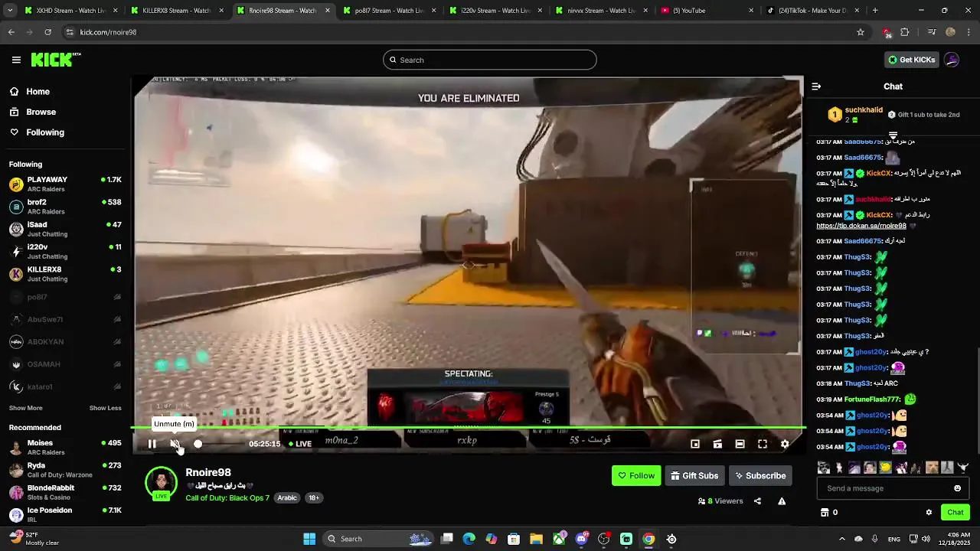This screenshot has height=551, width=980.
Task: Click the Send a message field
Action: (x=893, y=488)
